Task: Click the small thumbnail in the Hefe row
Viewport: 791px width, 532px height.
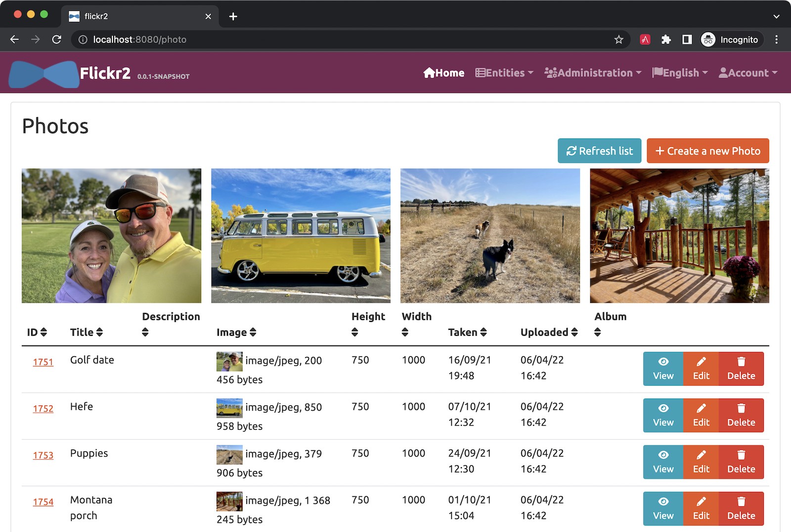Action: click(229, 408)
